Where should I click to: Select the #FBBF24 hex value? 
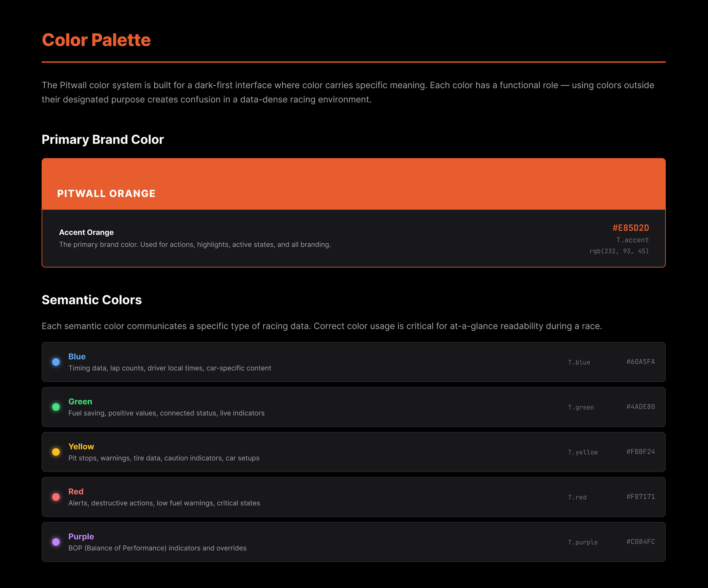[x=641, y=452]
